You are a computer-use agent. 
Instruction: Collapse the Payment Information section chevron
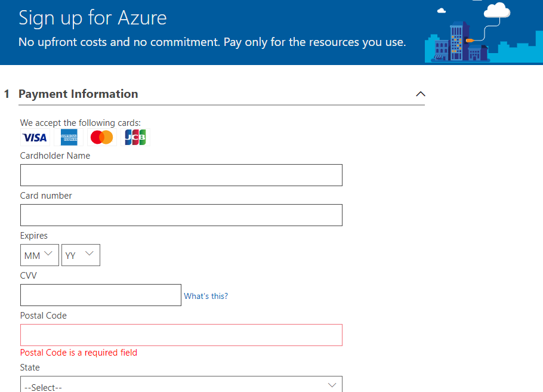[421, 94]
